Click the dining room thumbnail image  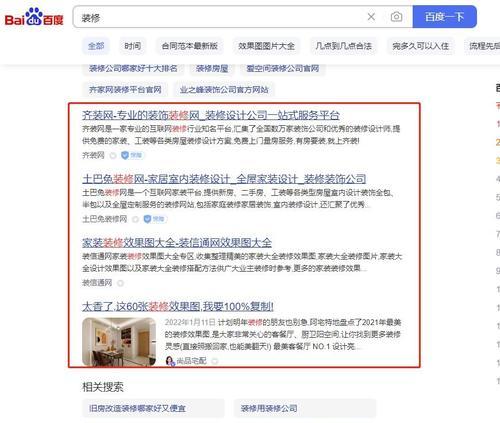pos(119,342)
